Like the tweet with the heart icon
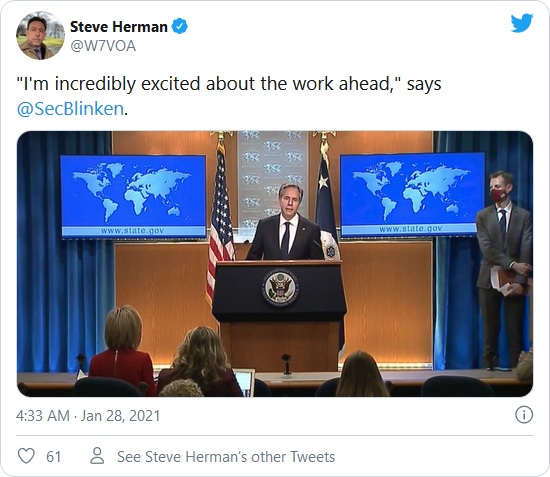550x477 pixels. click(x=26, y=456)
